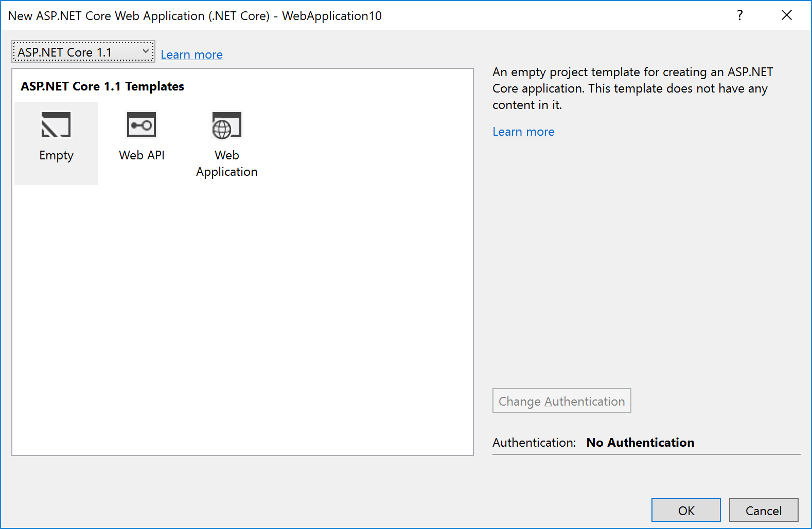Click the empty project template description text

pos(632,88)
